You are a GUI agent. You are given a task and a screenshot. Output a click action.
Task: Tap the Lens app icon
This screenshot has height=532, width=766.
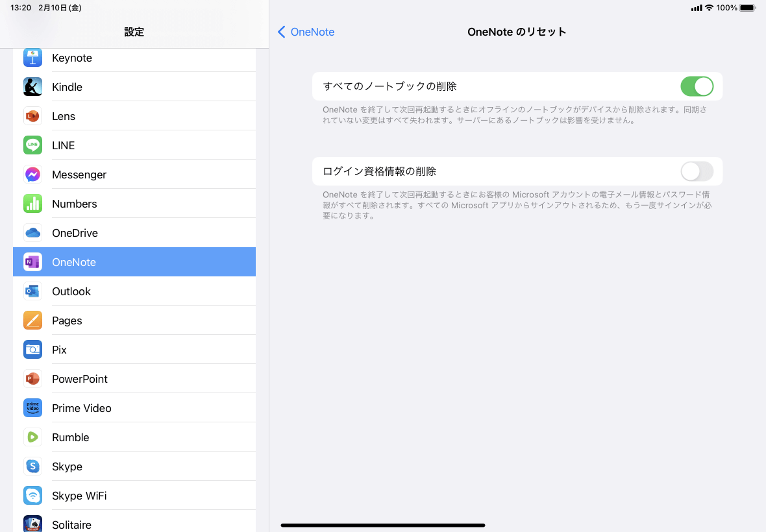click(32, 116)
